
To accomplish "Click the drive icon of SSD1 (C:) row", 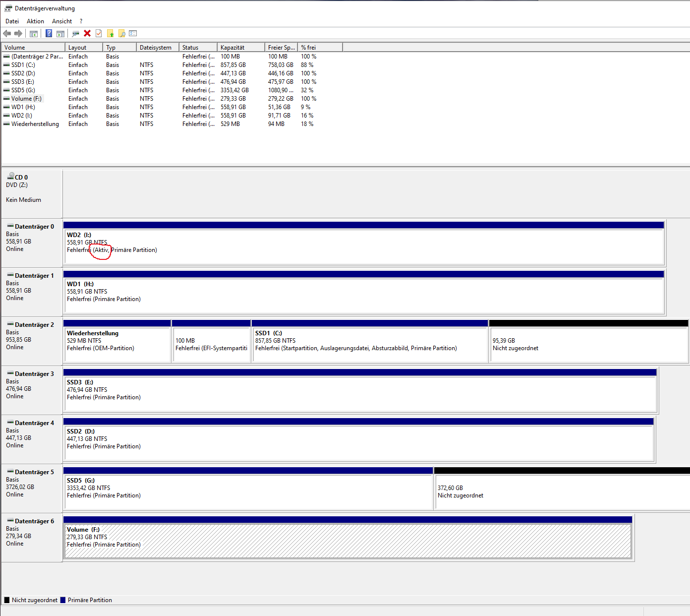I will (x=6, y=65).
